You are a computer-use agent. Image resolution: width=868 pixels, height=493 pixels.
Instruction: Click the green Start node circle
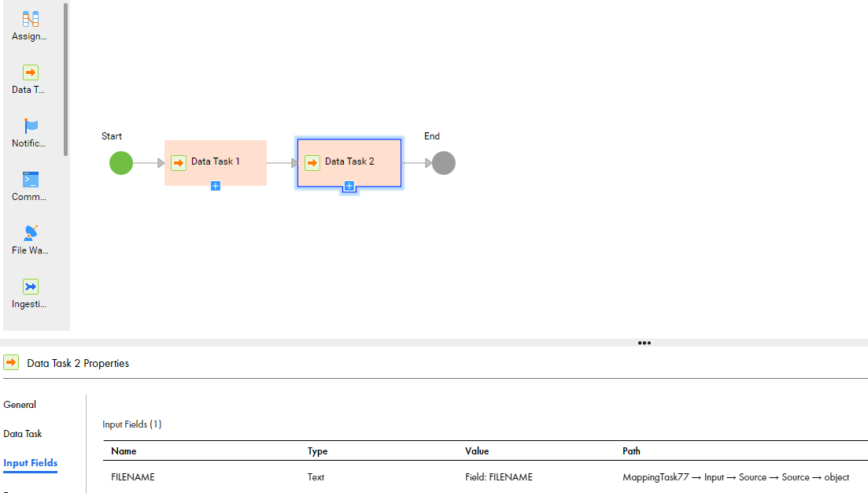(121, 163)
